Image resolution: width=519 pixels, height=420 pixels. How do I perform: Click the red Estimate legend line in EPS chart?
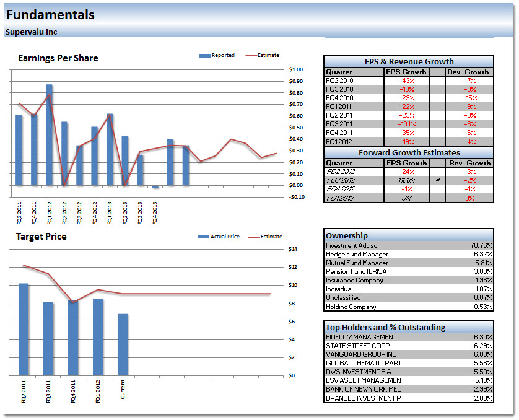251,56
